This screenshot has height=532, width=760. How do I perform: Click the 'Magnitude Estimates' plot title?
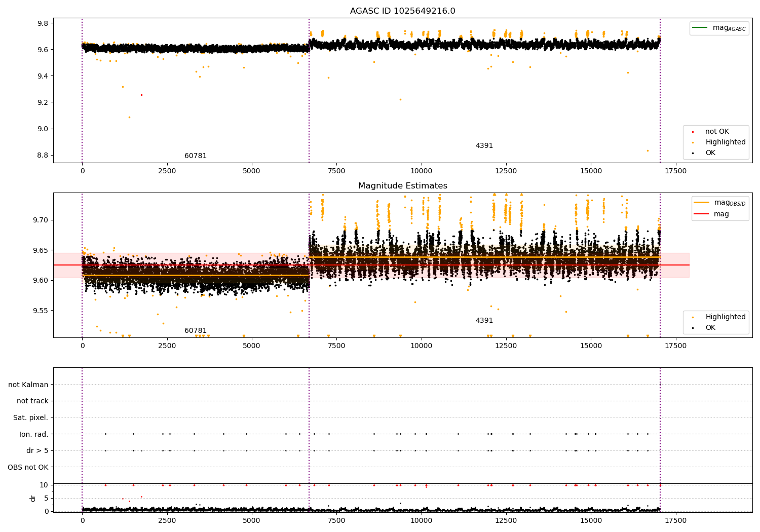(x=402, y=186)
